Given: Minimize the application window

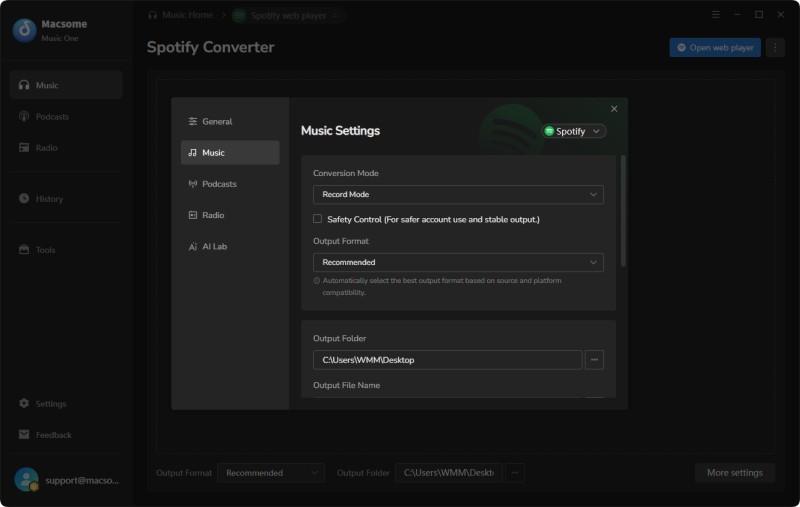Looking at the screenshot, I should 737,15.
